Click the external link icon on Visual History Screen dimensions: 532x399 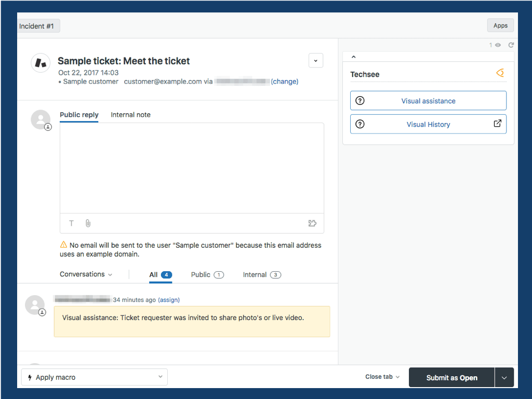(x=497, y=124)
